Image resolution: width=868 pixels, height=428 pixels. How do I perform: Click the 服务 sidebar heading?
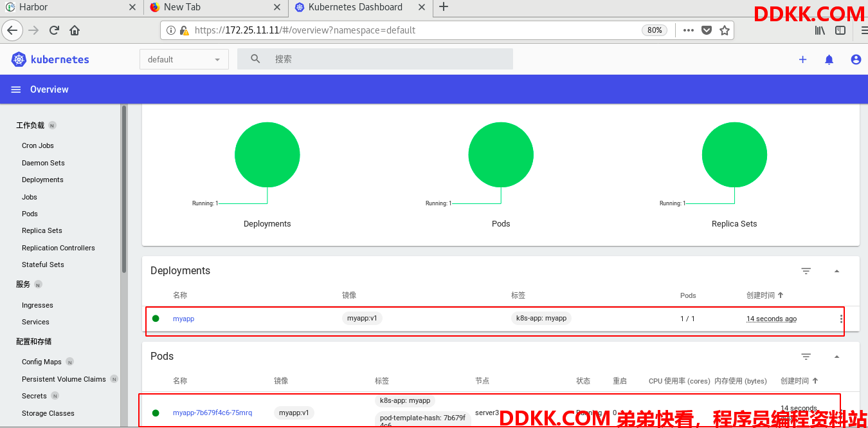[23, 284]
